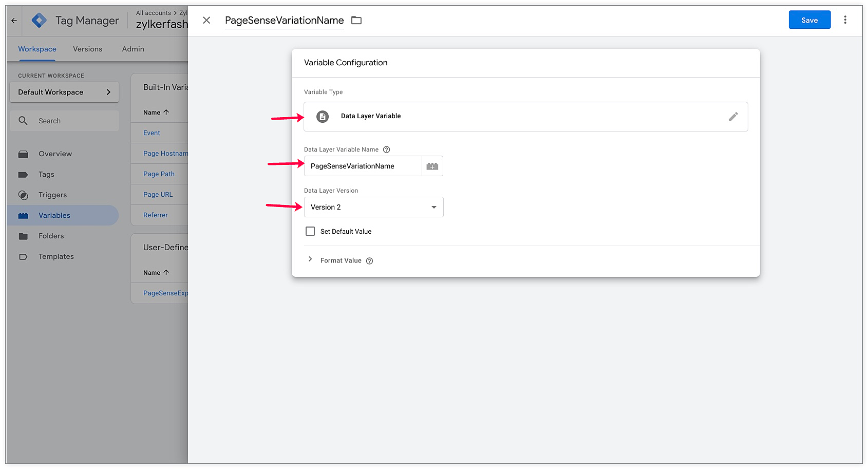Open the Admin tab
868x469 pixels.
click(133, 49)
